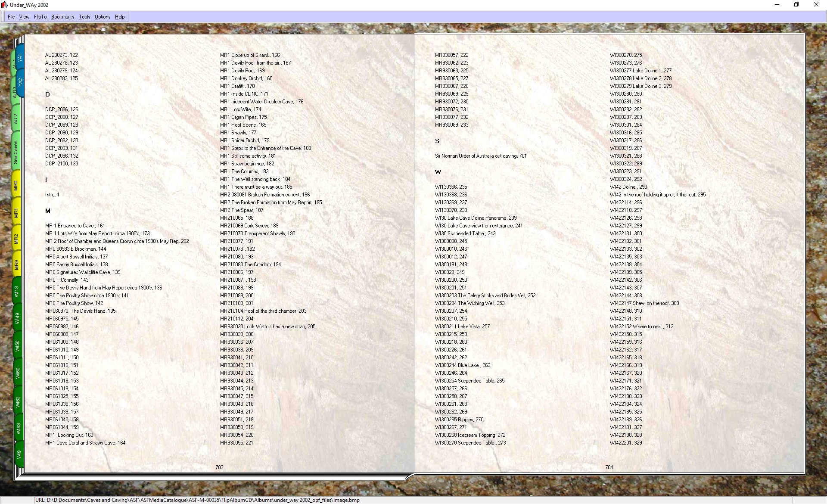Open the FlipTo menu
This screenshot has height=504, width=827.
[x=40, y=17]
